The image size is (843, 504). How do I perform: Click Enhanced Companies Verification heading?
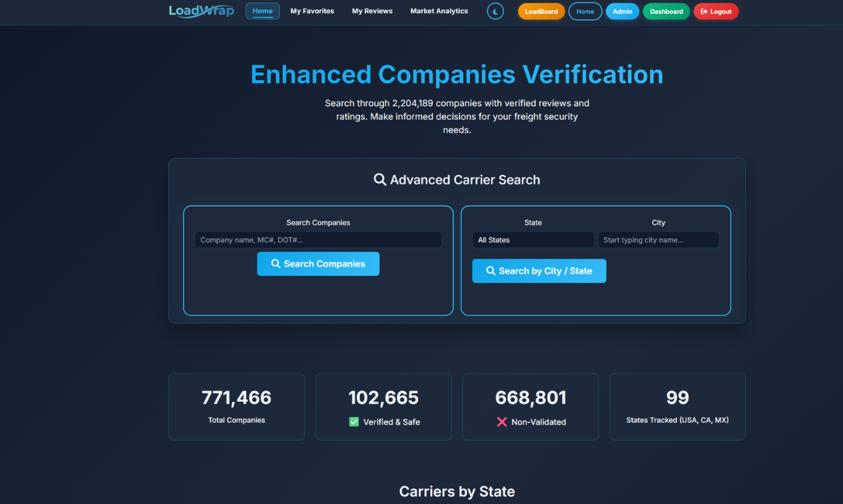point(457,74)
